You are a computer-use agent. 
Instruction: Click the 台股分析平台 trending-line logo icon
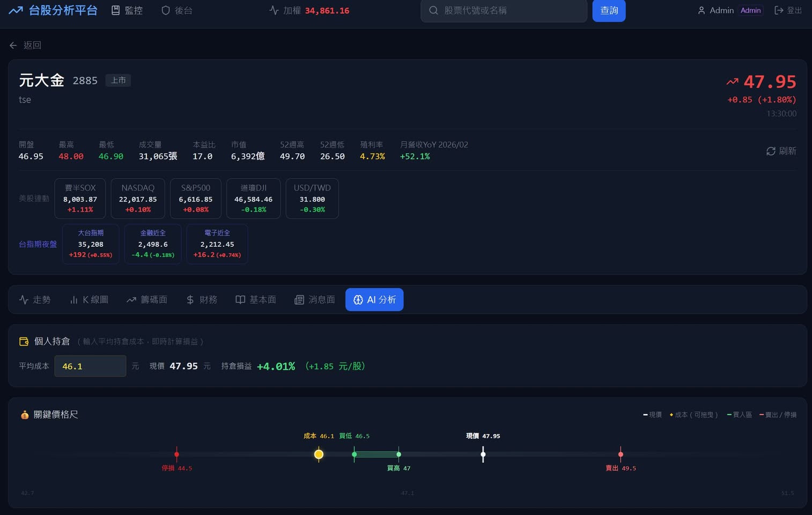click(x=16, y=10)
